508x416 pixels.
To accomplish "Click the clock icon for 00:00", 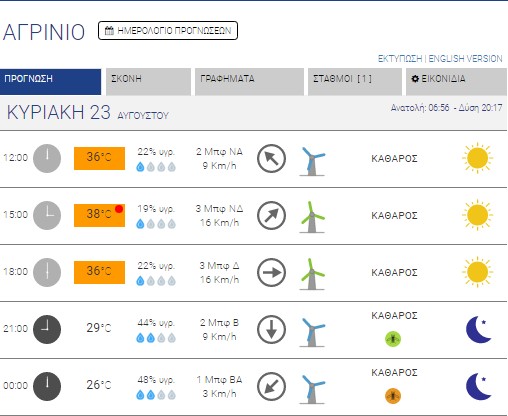I will (x=47, y=386).
